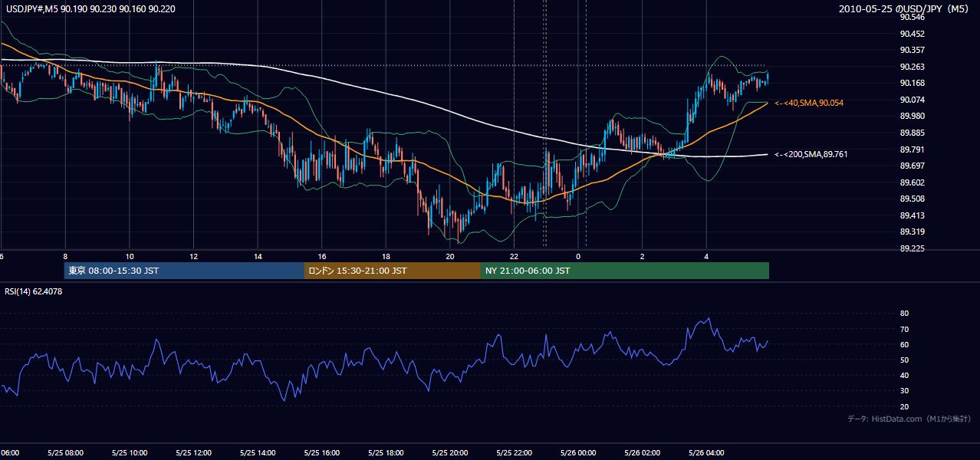The width and height of the screenshot is (980, 460).
Task: Select the ロンドン 15:30-21:00 JST session bar
Action: pyautogui.click(x=393, y=271)
